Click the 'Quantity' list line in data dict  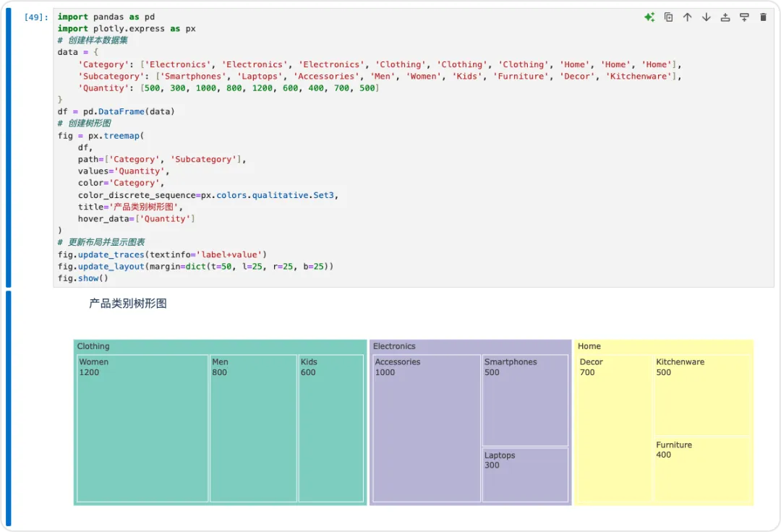click(x=228, y=88)
